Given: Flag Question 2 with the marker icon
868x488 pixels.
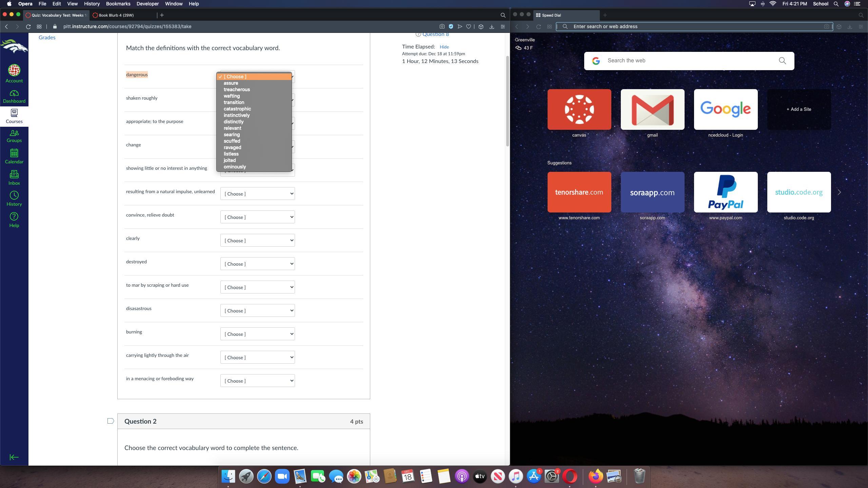Looking at the screenshot, I should tap(111, 421).
